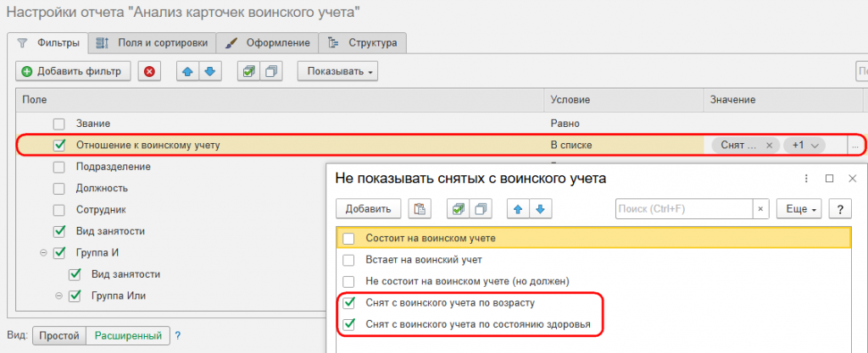Image resolution: width=868 pixels, height=353 pixels.
Task: Click blue question mark next to Расширенный
Action: tap(178, 335)
